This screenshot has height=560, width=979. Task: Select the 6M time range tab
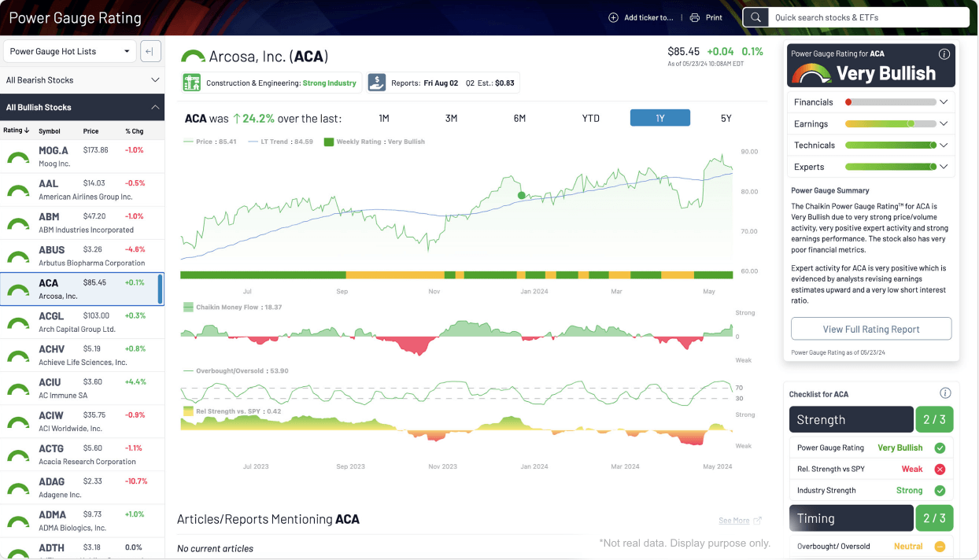[x=519, y=118]
